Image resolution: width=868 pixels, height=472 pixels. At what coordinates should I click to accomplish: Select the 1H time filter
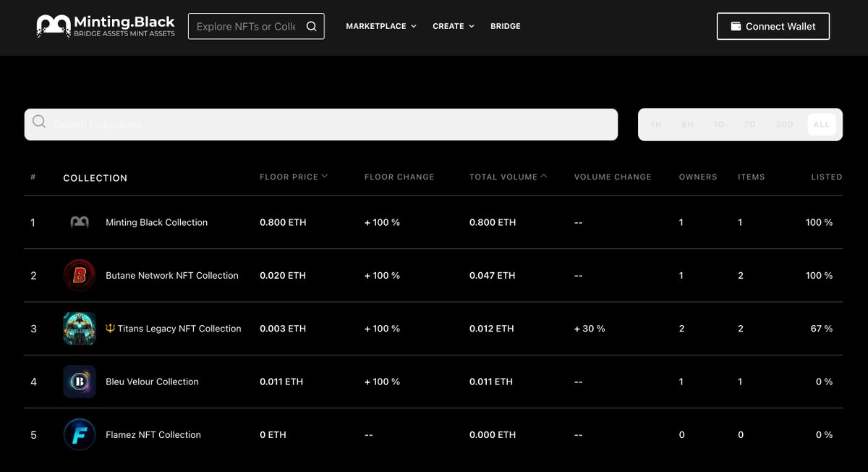(x=656, y=125)
